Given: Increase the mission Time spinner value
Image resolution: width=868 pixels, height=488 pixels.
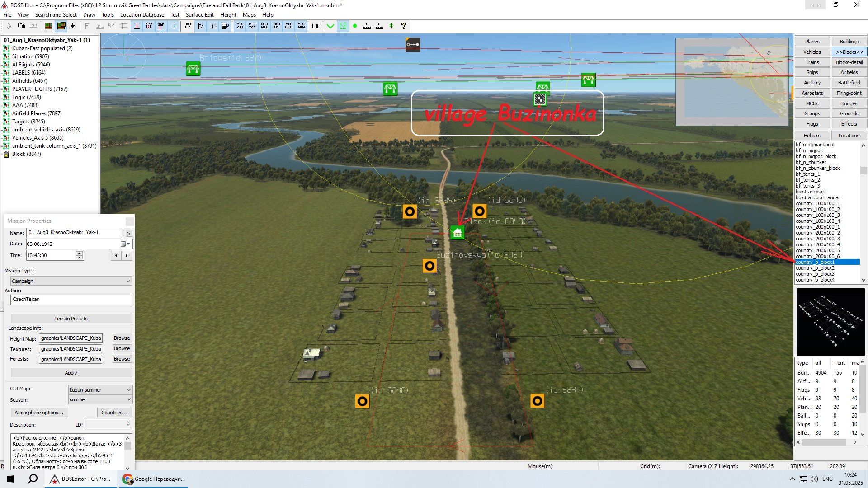Looking at the screenshot, I should 80,253.
